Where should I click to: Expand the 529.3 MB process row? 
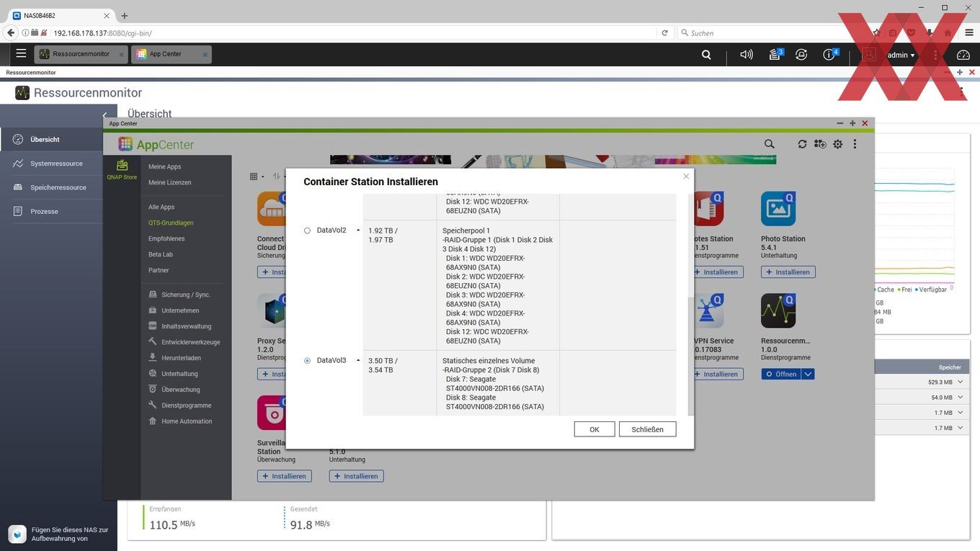tap(960, 382)
